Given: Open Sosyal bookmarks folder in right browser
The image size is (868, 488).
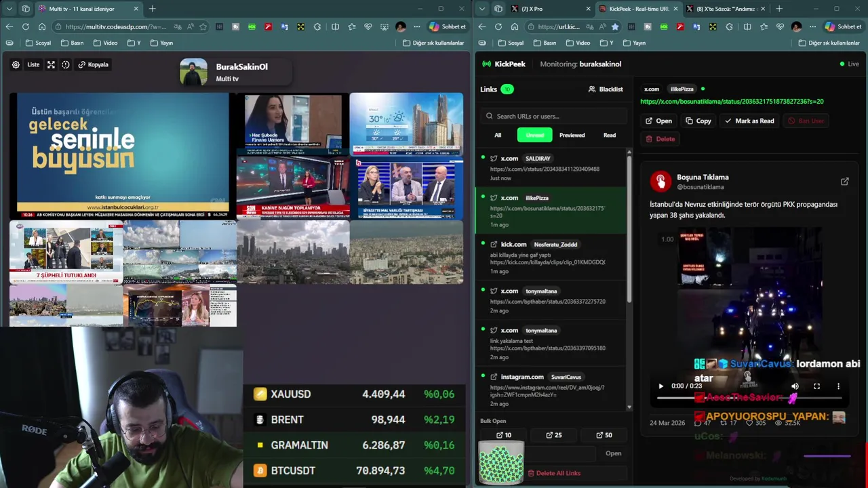Looking at the screenshot, I should (x=511, y=43).
